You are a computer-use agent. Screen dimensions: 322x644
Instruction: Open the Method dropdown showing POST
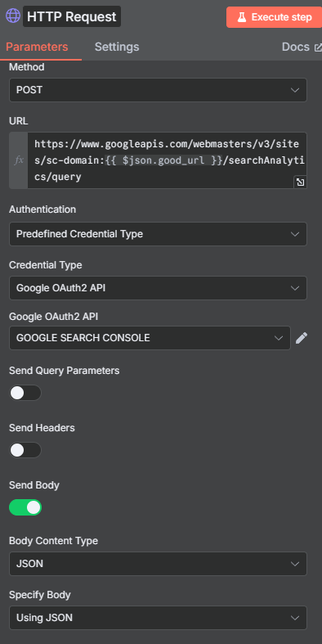158,90
